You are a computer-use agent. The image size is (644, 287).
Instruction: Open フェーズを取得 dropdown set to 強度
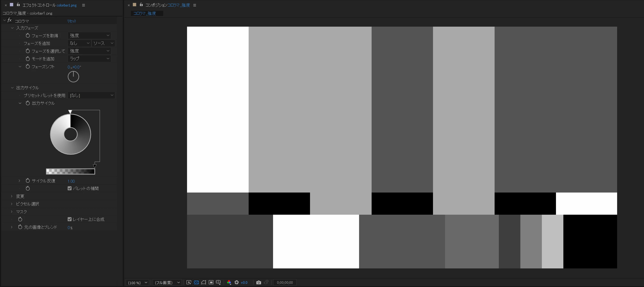(x=89, y=35)
